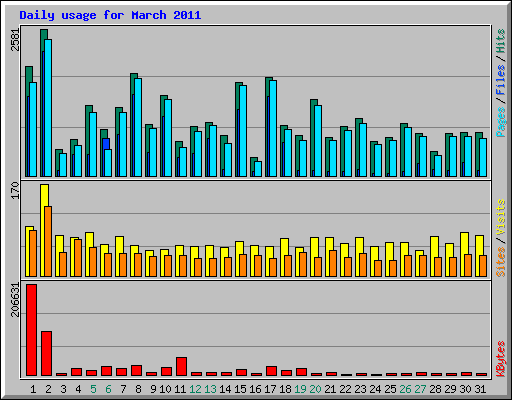Click x-axis day label 11
512x400 pixels.
coord(180,389)
